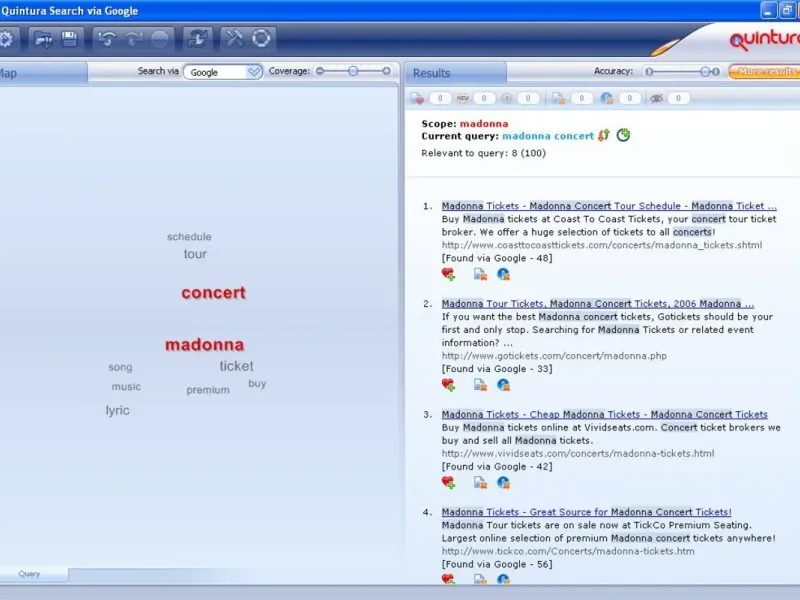Exclude gotickets site using result 2 globe icon
The height and width of the screenshot is (600, 800).
504,385
